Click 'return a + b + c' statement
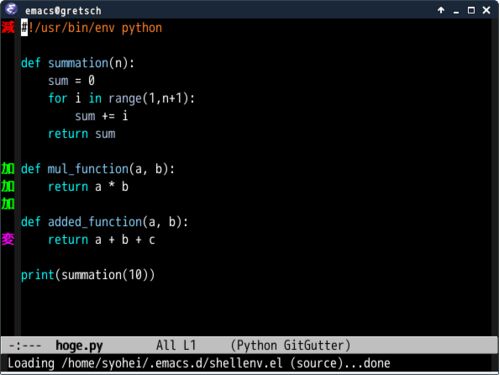The width and height of the screenshot is (500, 375). coord(101,240)
